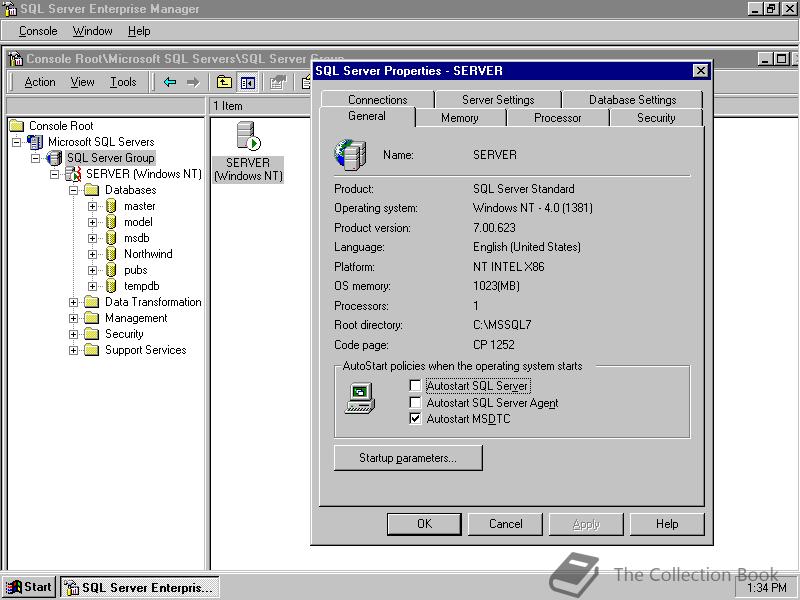
Task: Click the up one level folder icon
Action: [224, 82]
